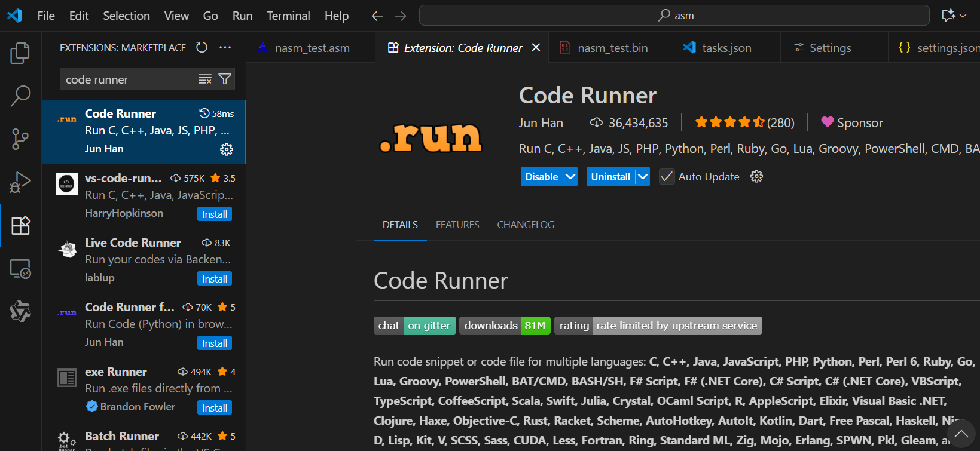Open the Search view in activity bar
The width and height of the screenshot is (980, 451).
click(20, 96)
